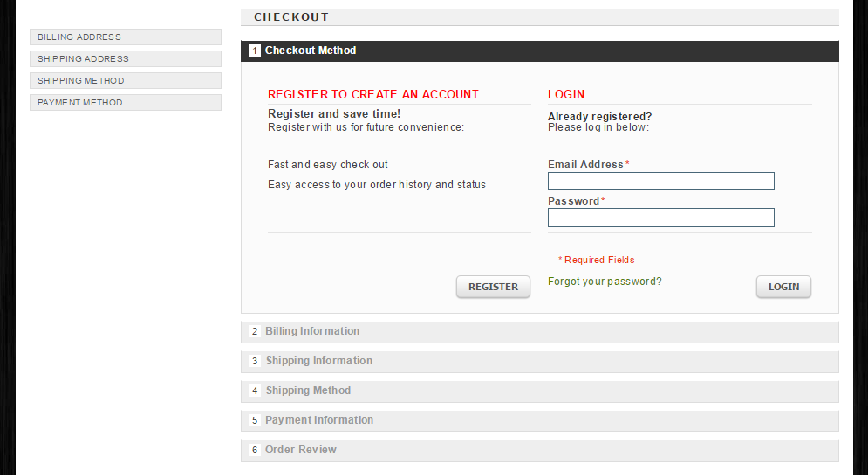Click the step 3 number icon
The width and height of the screenshot is (868, 475).
pos(255,362)
